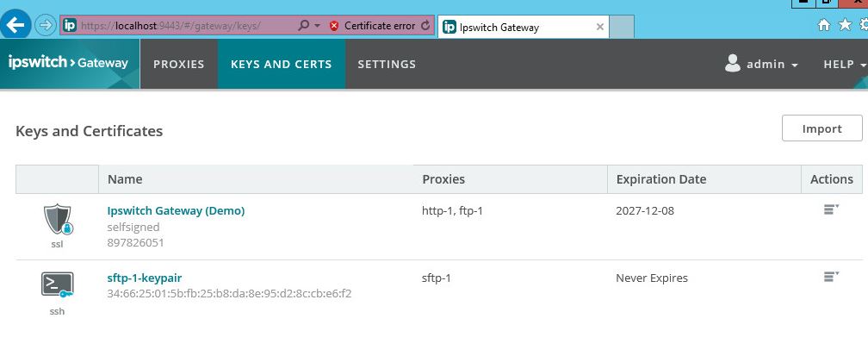Viewport: 868px width, 356px height.
Task: Select the Ipswitch Gateway browser tab
Action: [523, 28]
